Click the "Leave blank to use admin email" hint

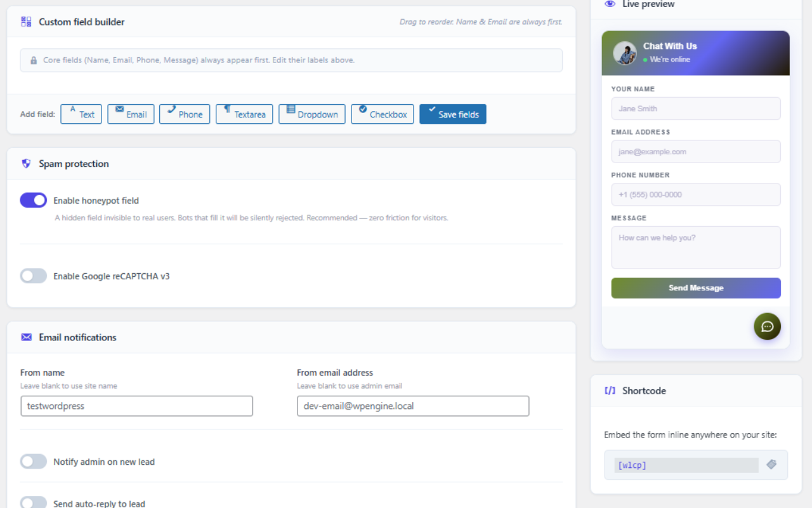click(350, 385)
